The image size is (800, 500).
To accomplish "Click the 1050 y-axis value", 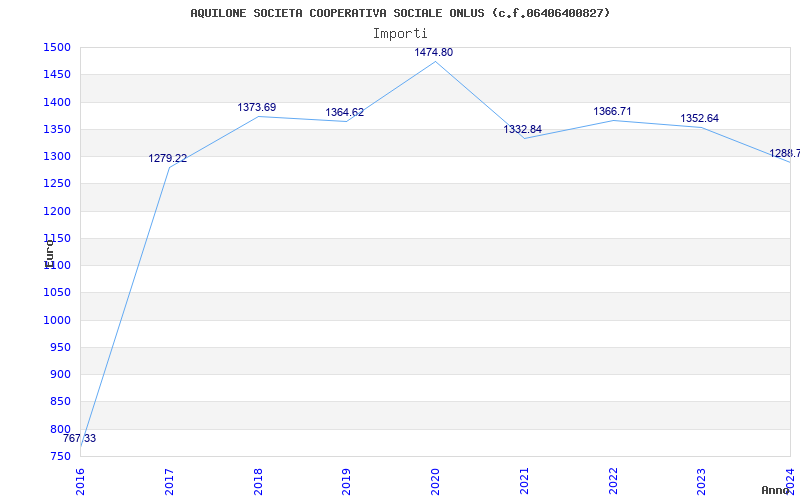I will (57, 293).
